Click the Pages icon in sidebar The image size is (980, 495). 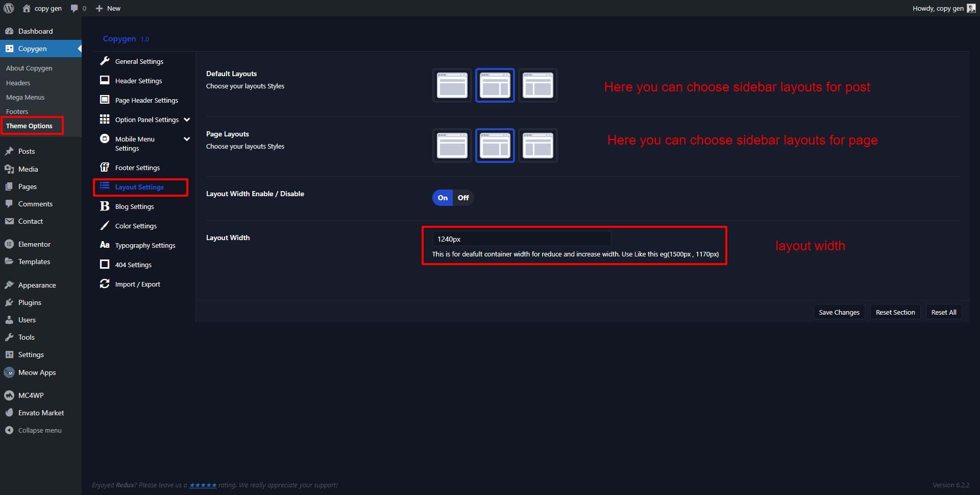click(9, 186)
